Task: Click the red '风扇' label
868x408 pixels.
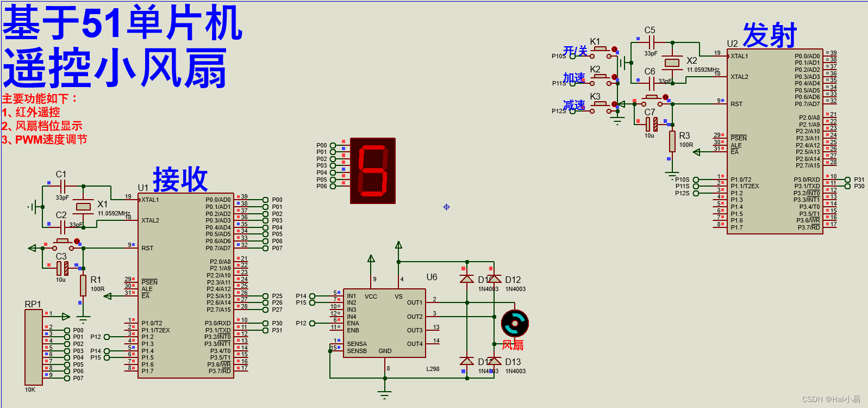Action: click(x=513, y=345)
